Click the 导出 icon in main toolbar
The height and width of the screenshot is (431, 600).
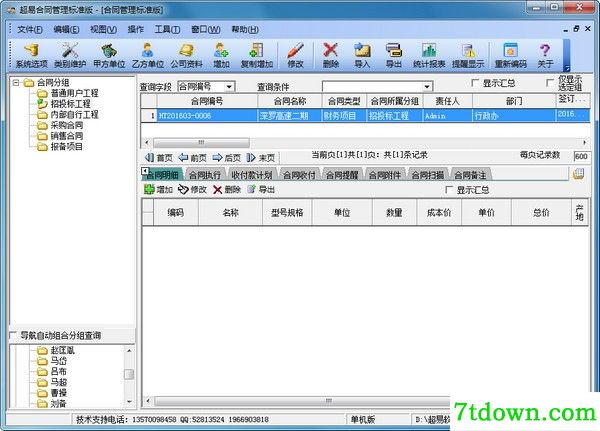(x=393, y=56)
